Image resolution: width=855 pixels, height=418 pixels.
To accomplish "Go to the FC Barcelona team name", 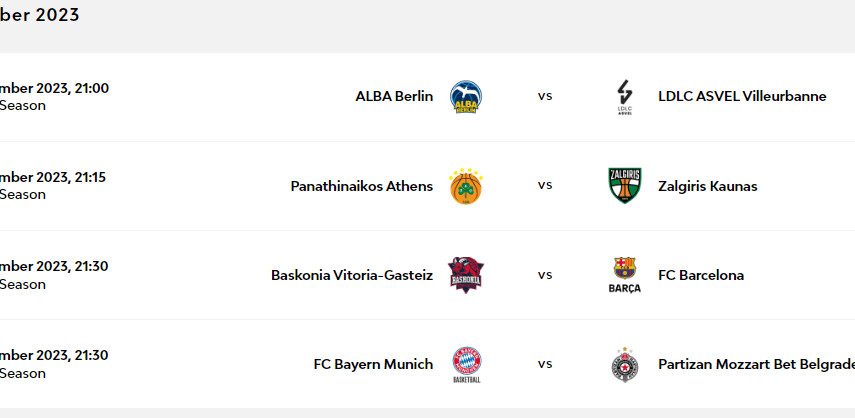I will coord(701,275).
